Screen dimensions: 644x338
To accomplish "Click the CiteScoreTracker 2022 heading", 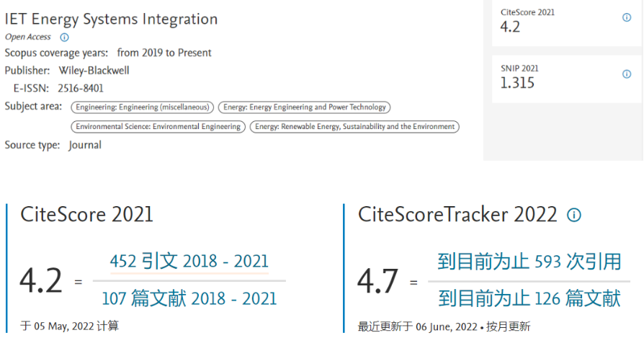I will (x=457, y=215).
